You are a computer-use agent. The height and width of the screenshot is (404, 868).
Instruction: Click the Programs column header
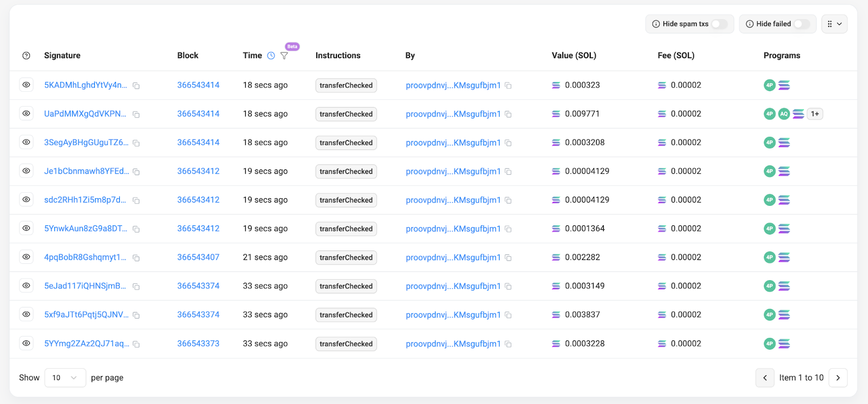click(x=782, y=55)
